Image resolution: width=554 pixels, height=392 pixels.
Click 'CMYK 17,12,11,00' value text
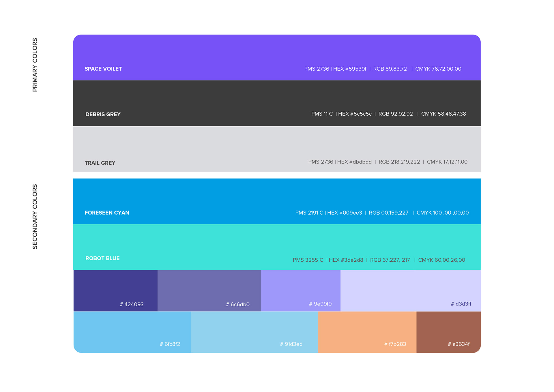(x=447, y=162)
